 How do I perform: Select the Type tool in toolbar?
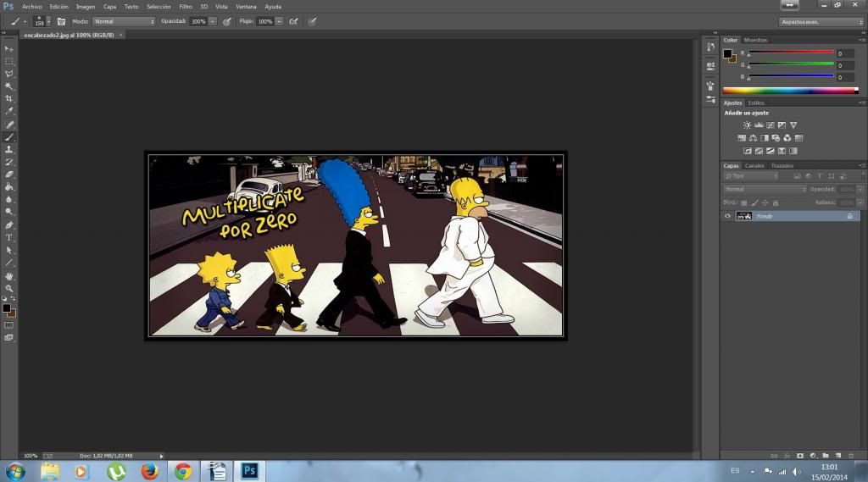coord(9,238)
